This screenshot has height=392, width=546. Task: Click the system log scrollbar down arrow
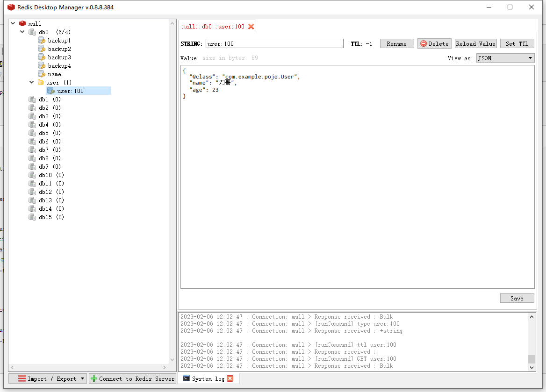tap(532, 367)
